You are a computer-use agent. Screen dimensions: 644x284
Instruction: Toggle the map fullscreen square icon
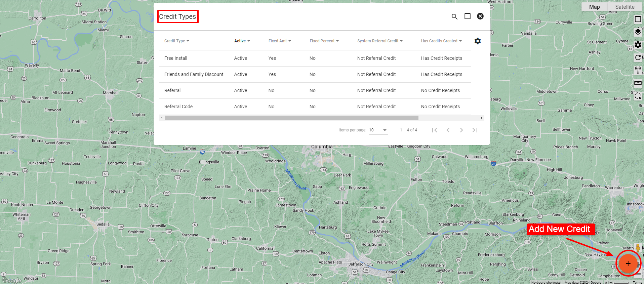tap(638, 19)
